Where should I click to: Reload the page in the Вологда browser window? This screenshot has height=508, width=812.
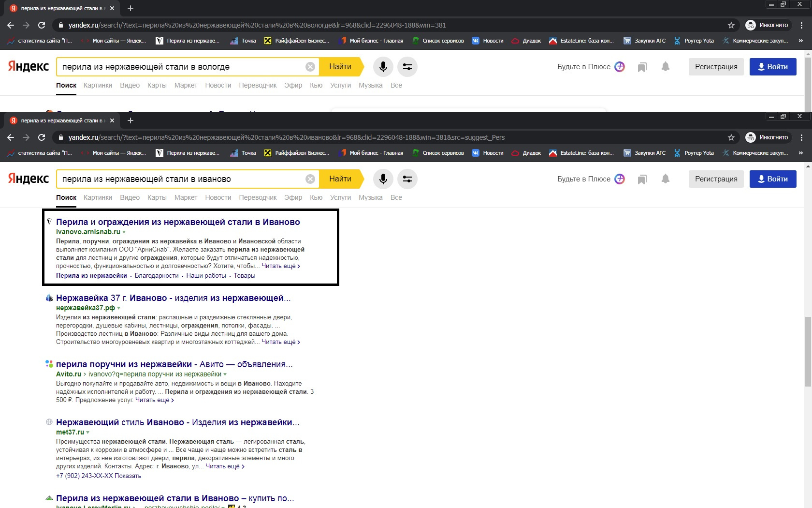42,25
